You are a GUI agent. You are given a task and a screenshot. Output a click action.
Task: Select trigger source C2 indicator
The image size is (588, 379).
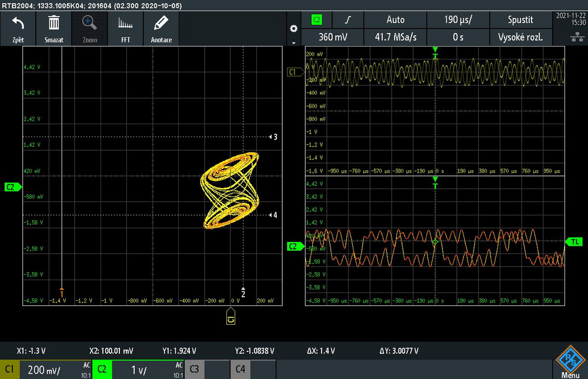click(317, 20)
